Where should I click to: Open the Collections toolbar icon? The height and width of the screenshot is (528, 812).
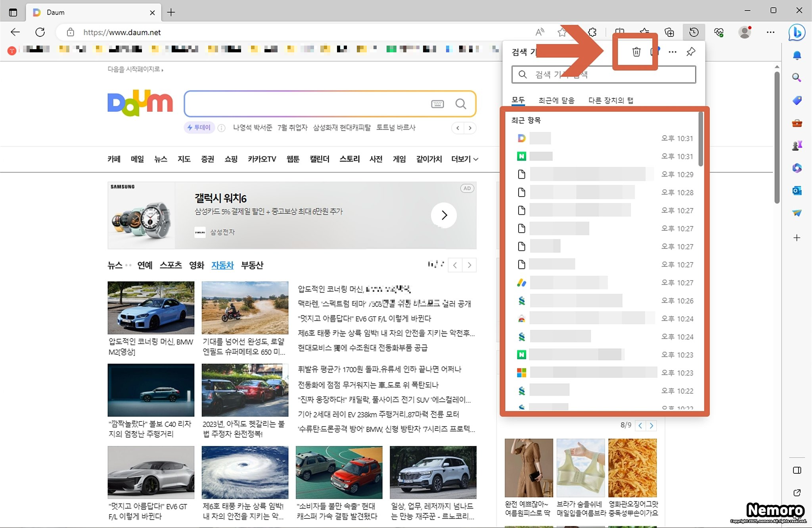(x=669, y=32)
